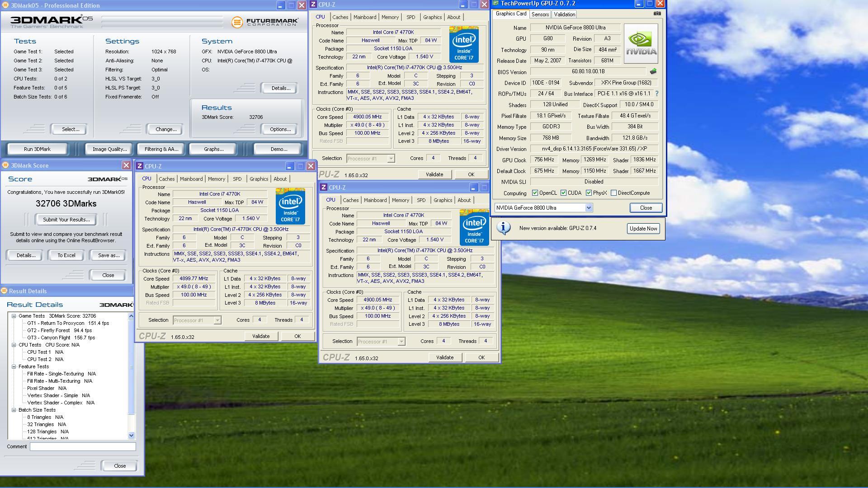Click OK in the top CPU-Z window
Screen dimensions: 868x488
coord(471,174)
